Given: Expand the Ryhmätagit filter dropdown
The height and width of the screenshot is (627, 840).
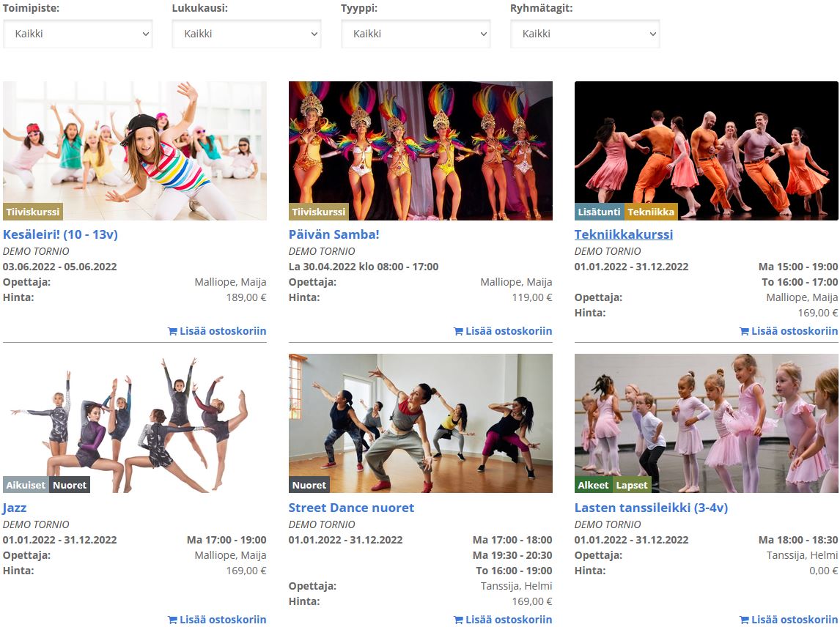Looking at the screenshot, I should point(585,34).
